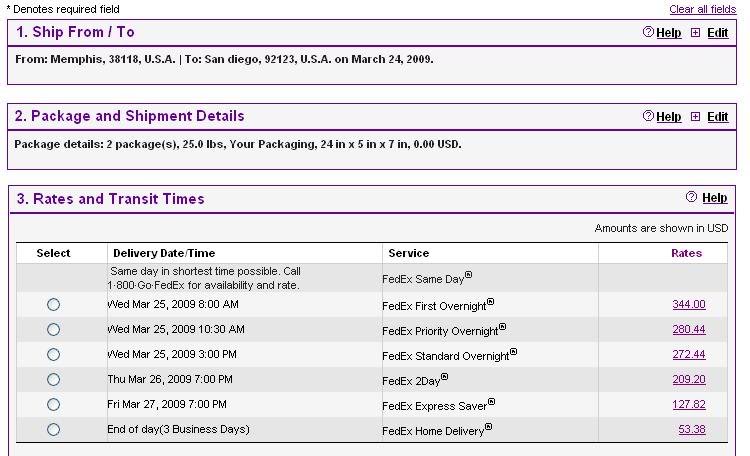Click the help question-mark icon in Ship From/To
The width and height of the screenshot is (750, 456).
click(648, 33)
